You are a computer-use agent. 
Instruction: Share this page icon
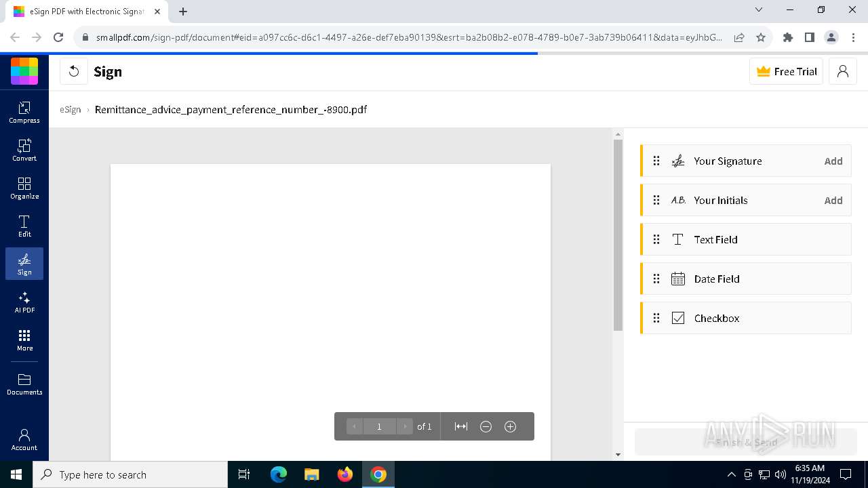tap(739, 38)
